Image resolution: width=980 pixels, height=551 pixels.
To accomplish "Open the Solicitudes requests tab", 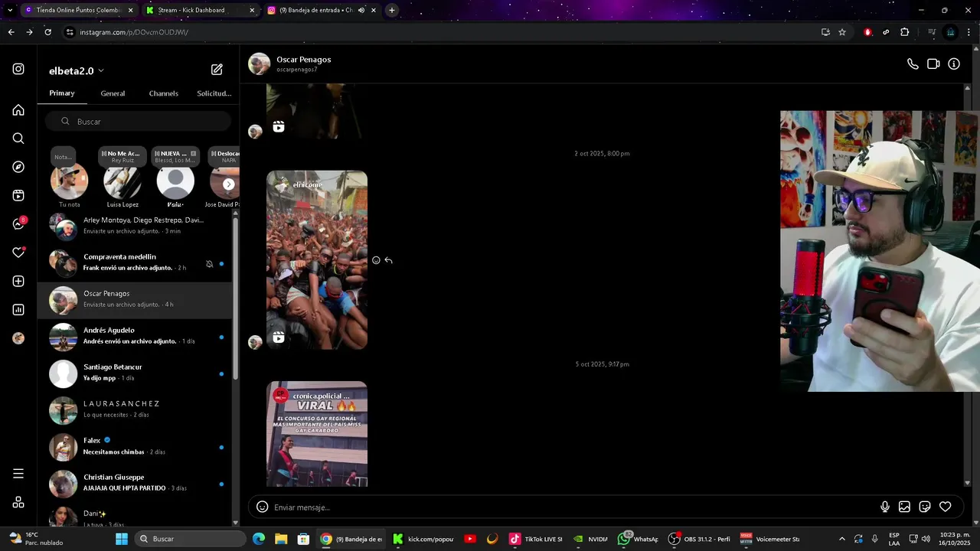I will click(214, 93).
